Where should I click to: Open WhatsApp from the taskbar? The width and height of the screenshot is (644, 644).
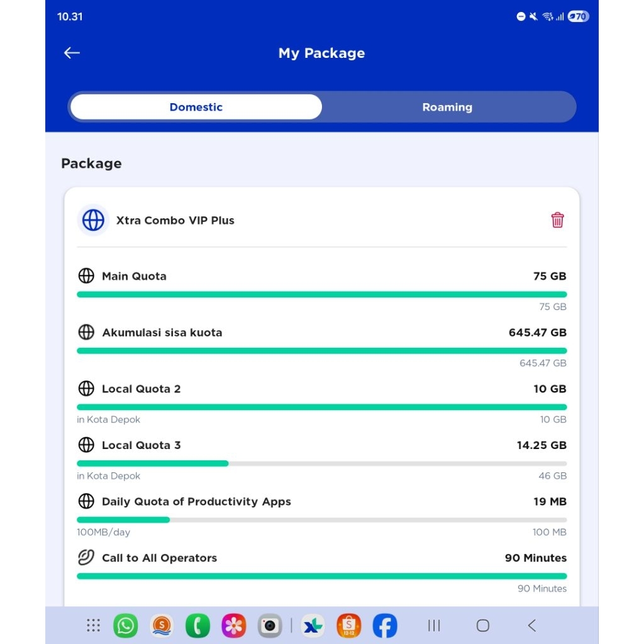(126, 626)
